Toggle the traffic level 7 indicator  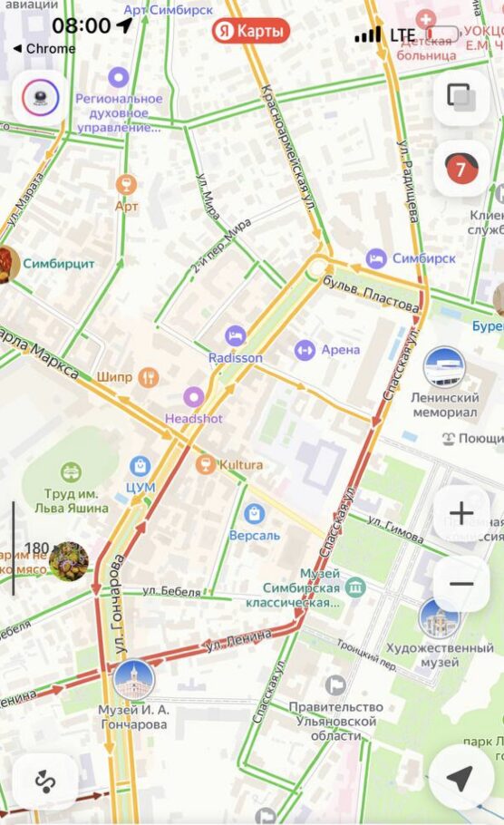click(x=461, y=169)
